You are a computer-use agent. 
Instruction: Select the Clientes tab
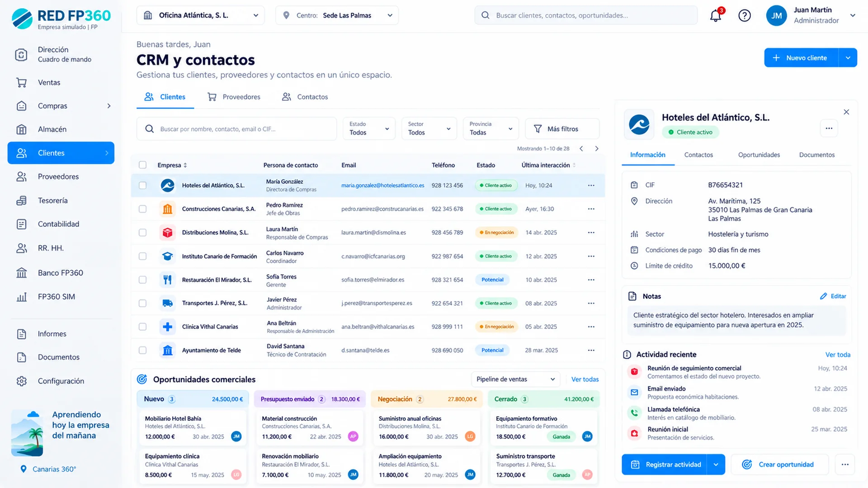[165, 97]
